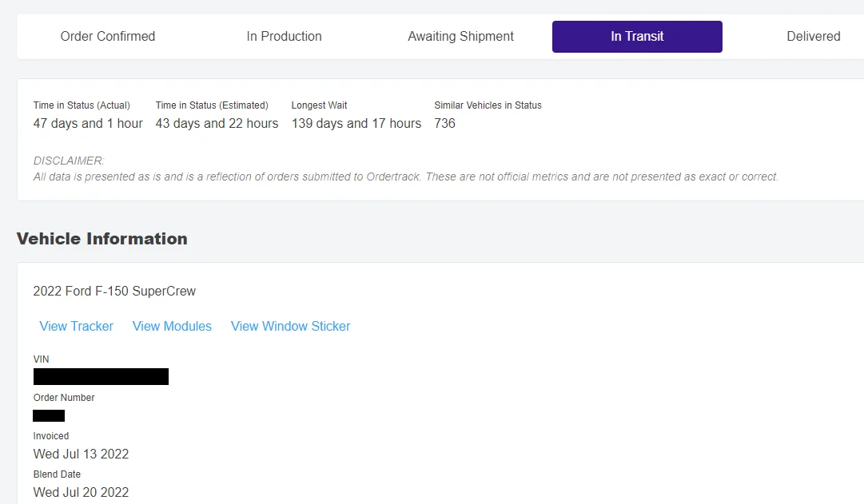Select the Order Confirmed status tab
The image size is (864, 504).
tap(108, 37)
